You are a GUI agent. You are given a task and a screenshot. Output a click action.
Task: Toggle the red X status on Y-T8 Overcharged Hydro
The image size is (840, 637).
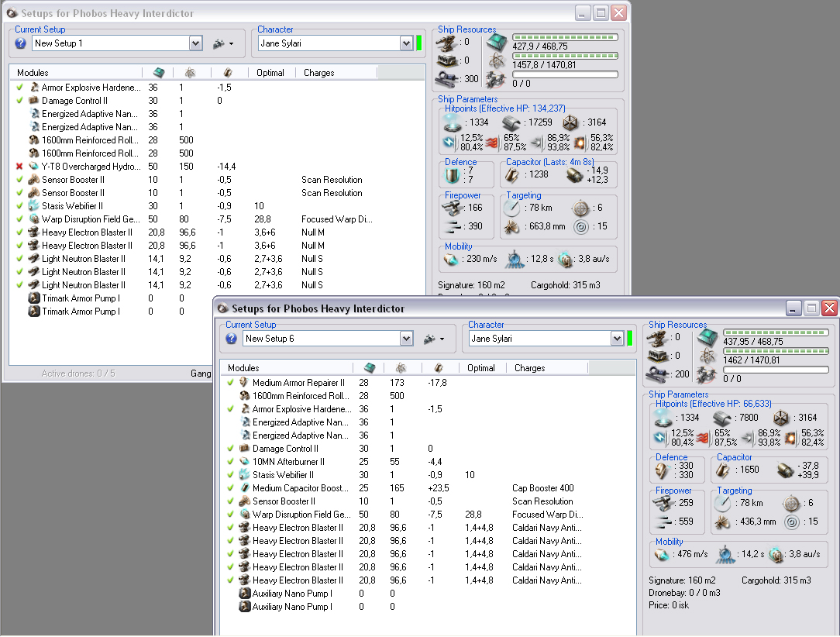tap(19, 167)
